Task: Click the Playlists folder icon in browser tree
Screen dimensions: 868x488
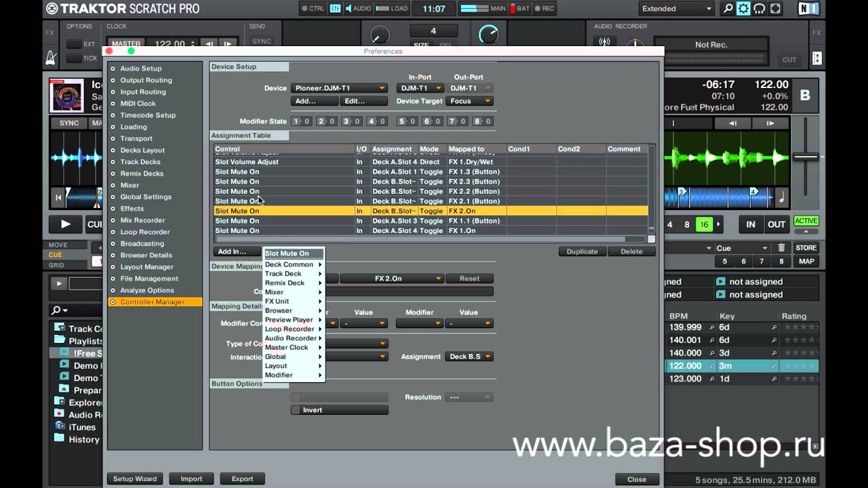Action: pos(60,340)
